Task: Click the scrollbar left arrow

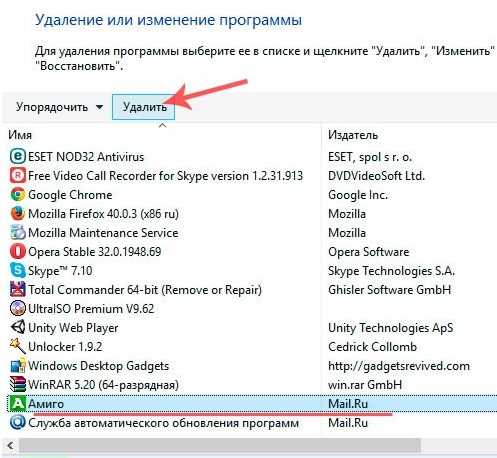Action: click(x=11, y=445)
